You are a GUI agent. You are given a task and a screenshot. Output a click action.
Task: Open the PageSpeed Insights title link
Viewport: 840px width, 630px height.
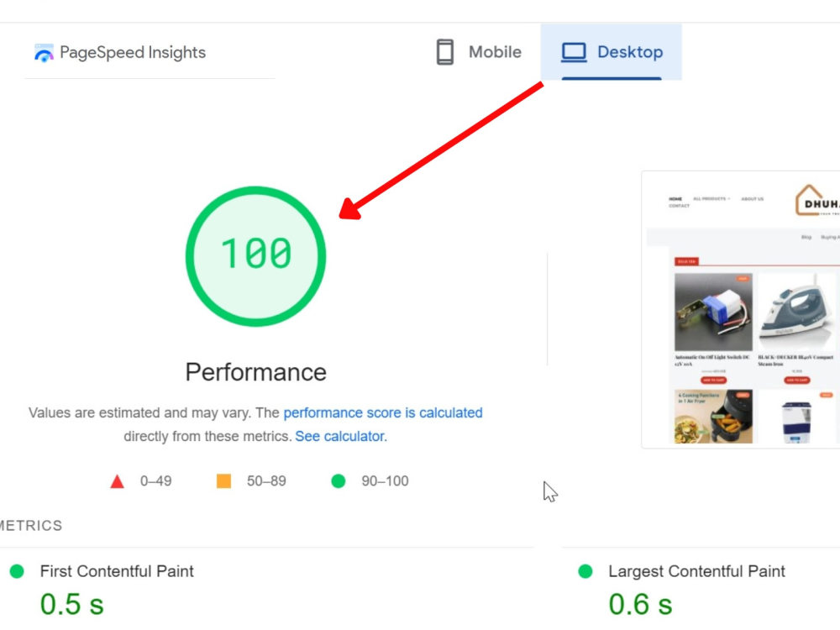[x=133, y=52]
